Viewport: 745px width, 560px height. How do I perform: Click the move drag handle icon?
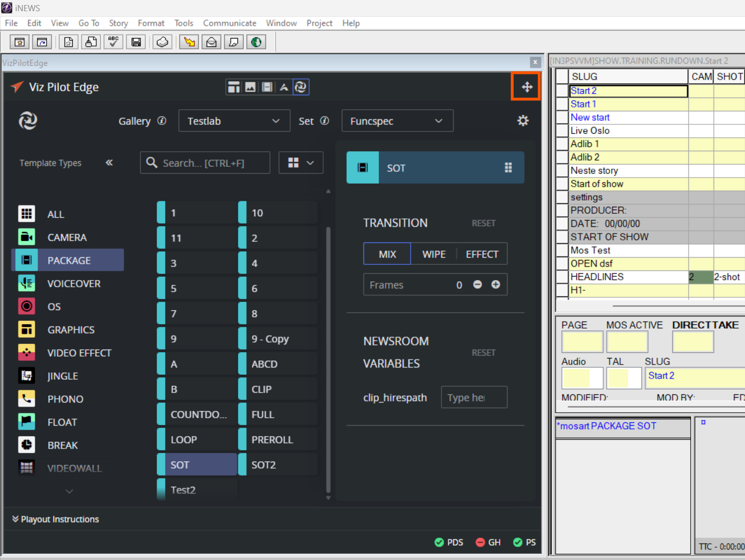point(527,87)
